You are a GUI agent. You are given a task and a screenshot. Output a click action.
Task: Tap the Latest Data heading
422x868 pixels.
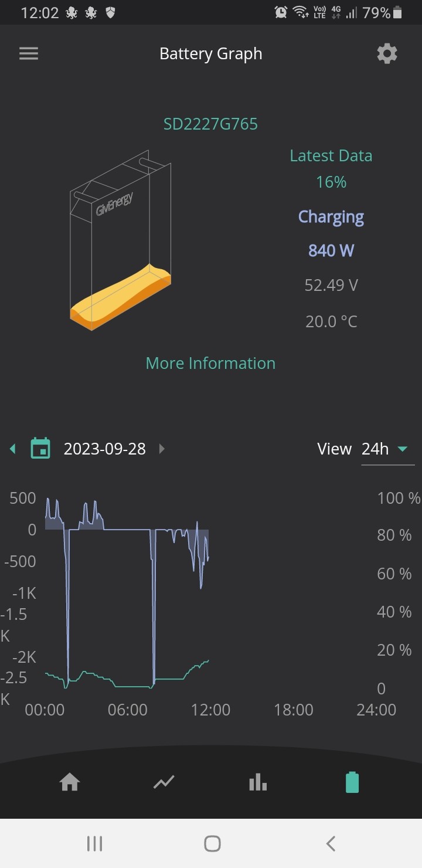[x=331, y=155]
